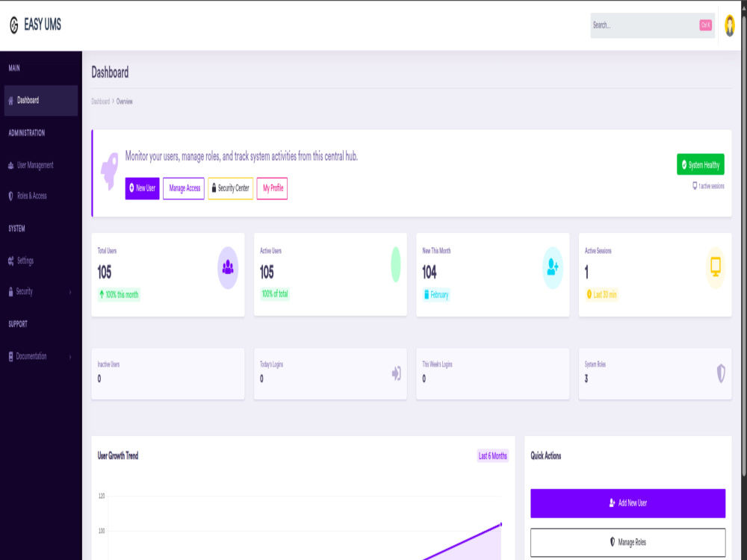
Task: Click the User Growth Trend heading
Action: 118,455
